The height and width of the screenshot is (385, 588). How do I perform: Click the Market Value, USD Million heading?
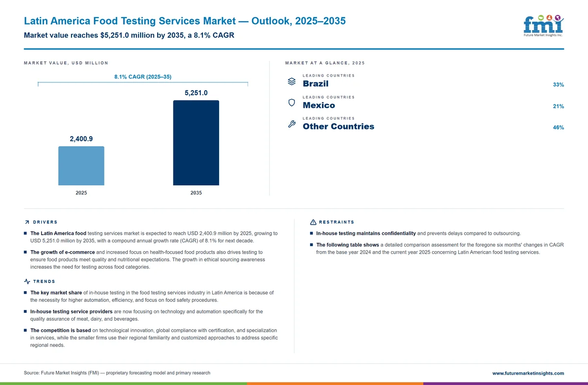(66, 63)
